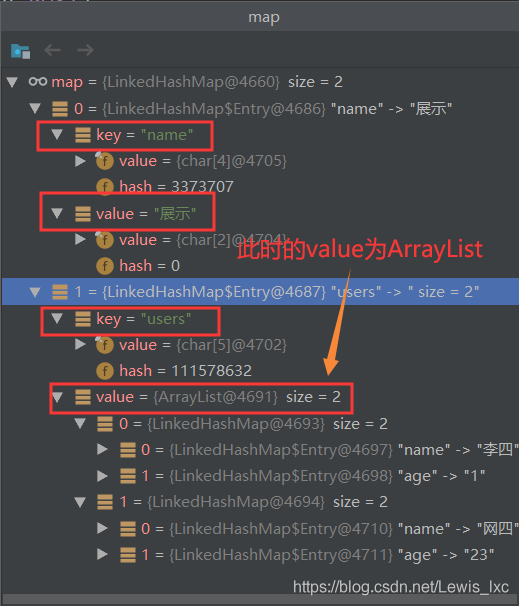Collapse entry 0 LinkedHashMap$Entry@4686
The height and width of the screenshot is (606, 519).
35,108
